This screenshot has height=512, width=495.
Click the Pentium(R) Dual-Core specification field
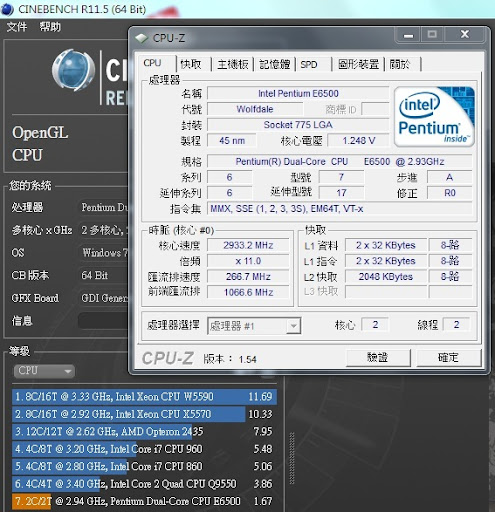340,162
